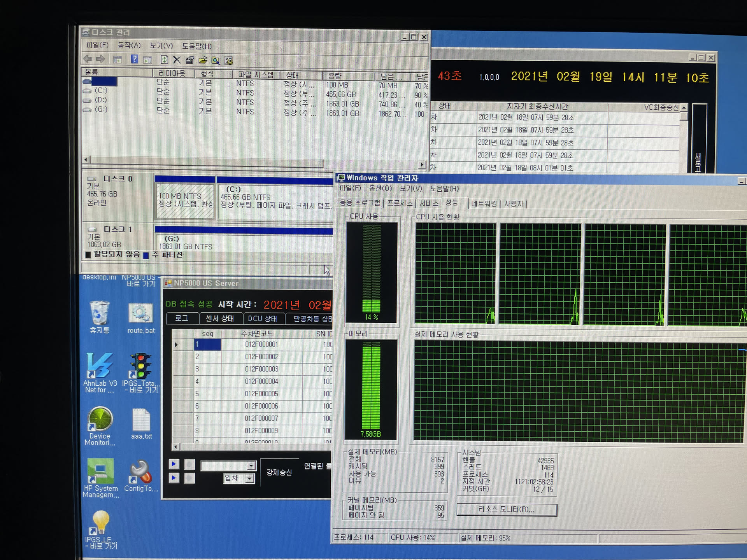Click the Properties icon in Disk Management toolbar
Screen dimensions: 747x560
tap(189, 60)
